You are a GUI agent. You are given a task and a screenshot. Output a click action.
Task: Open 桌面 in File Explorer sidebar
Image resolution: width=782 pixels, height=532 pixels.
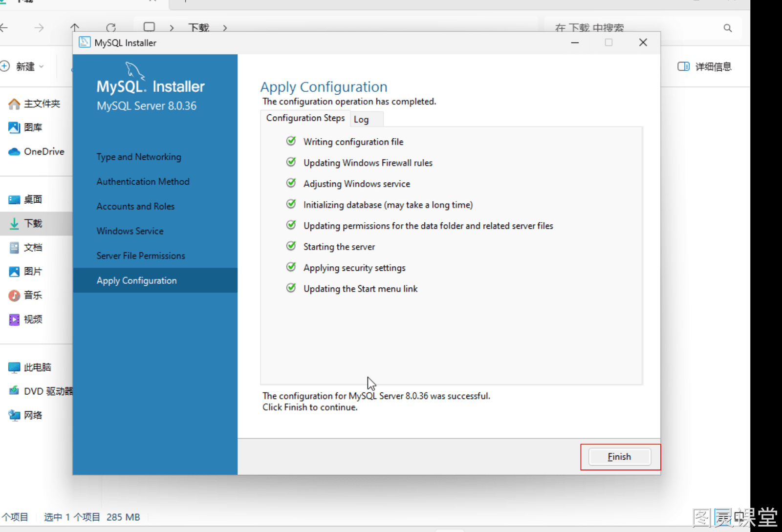(x=25, y=199)
